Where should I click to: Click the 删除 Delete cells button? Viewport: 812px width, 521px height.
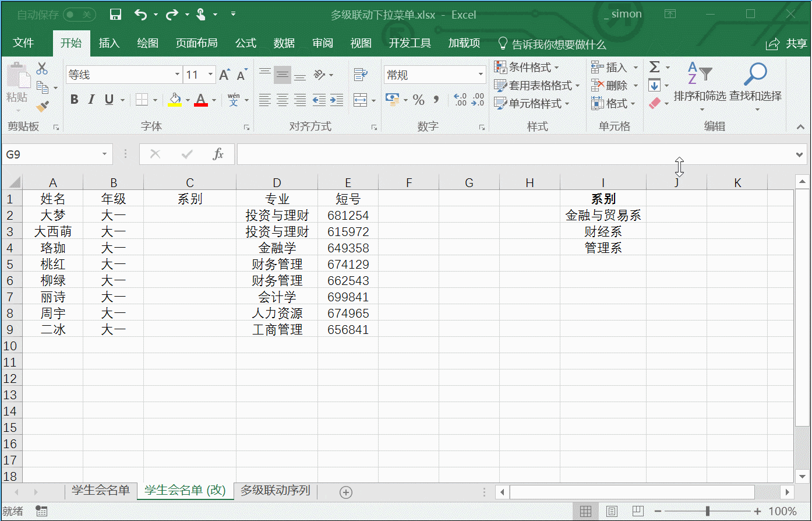pos(615,86)
